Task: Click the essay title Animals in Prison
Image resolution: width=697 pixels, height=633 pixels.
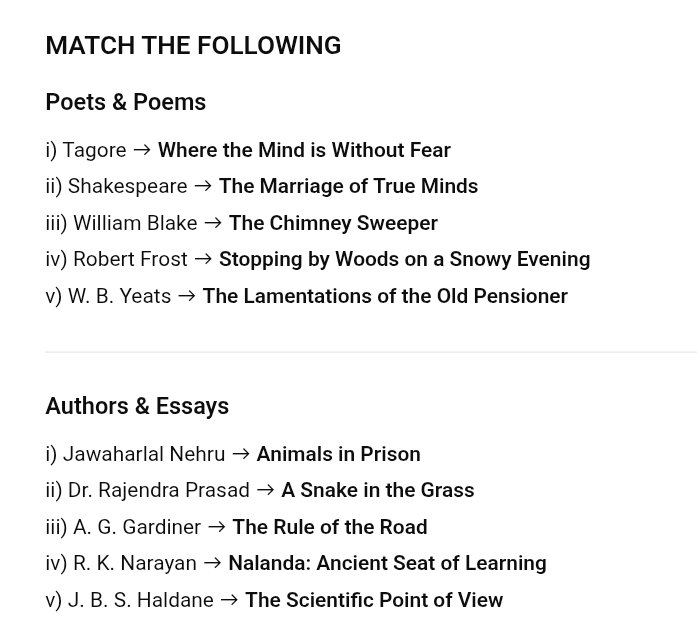Action: [x=338, y=454]
